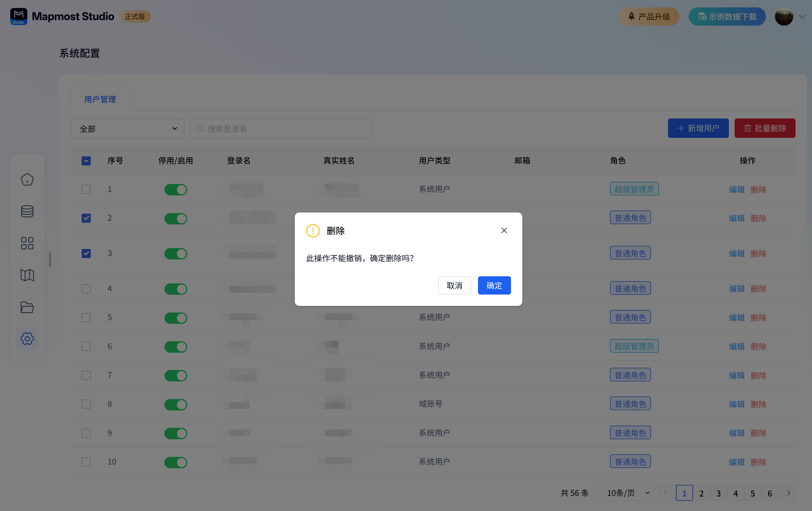Uncheck the checkbox for row 2
Viewport: 812px width, 511px height.
click(x=86, y=218)
